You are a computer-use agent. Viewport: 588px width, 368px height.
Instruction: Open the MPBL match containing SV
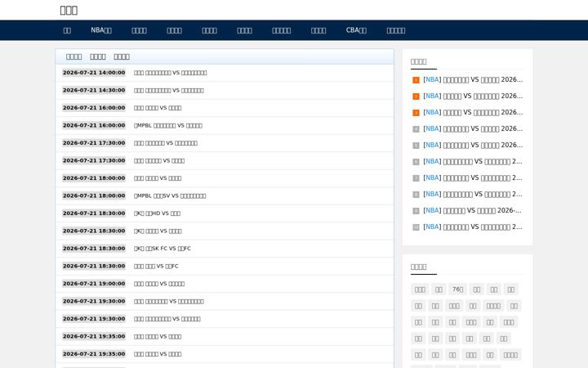(x=170, y=195)
